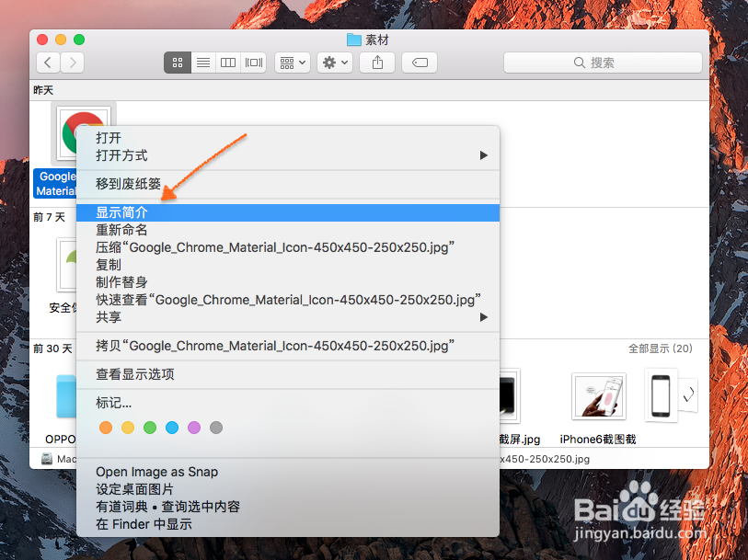Go back using the back arrow
The height and width of the screenshot is (560, 748).
pyautogui.click(x=47, y=63)
